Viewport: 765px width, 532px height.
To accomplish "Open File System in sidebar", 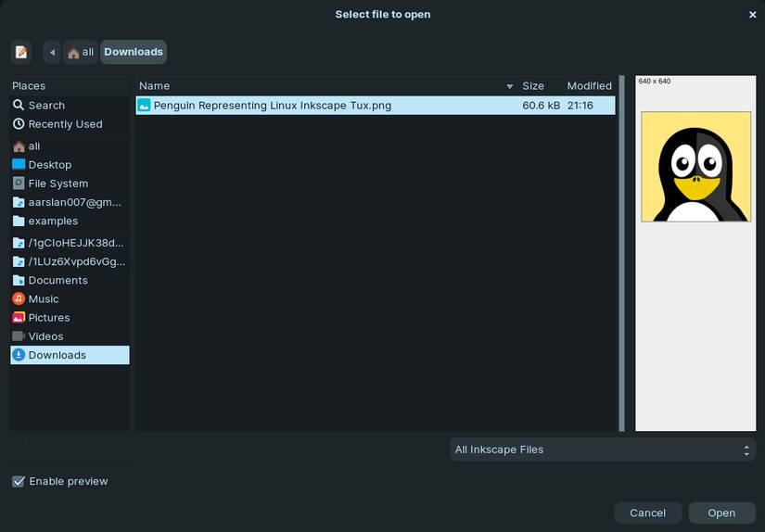I will point(70,184).
